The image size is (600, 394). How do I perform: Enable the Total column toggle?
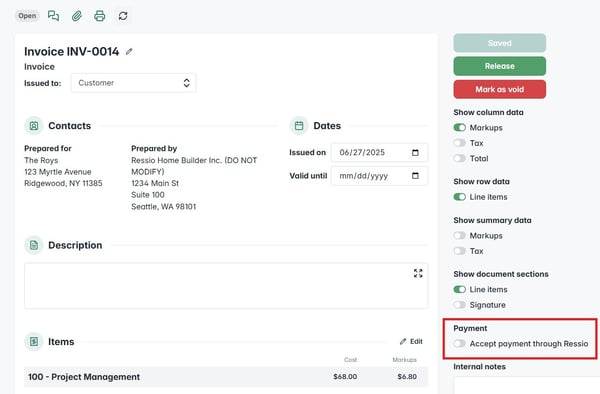pos(460,158)
